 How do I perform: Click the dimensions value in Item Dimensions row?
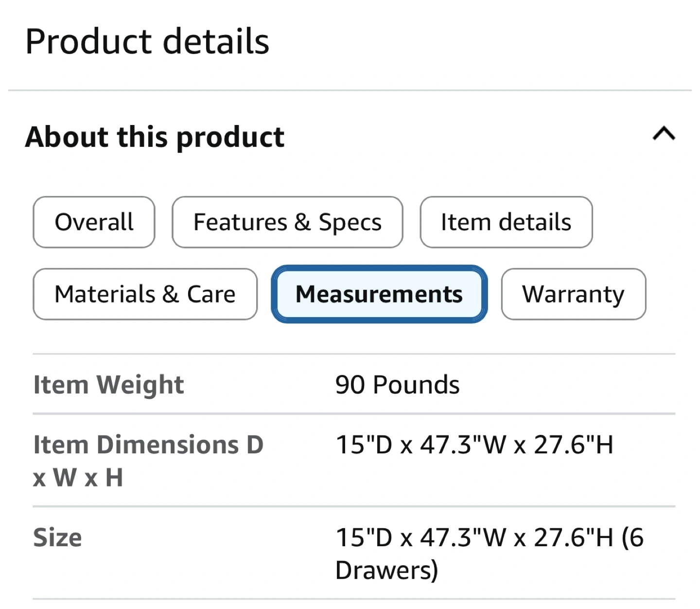[474, 445]
